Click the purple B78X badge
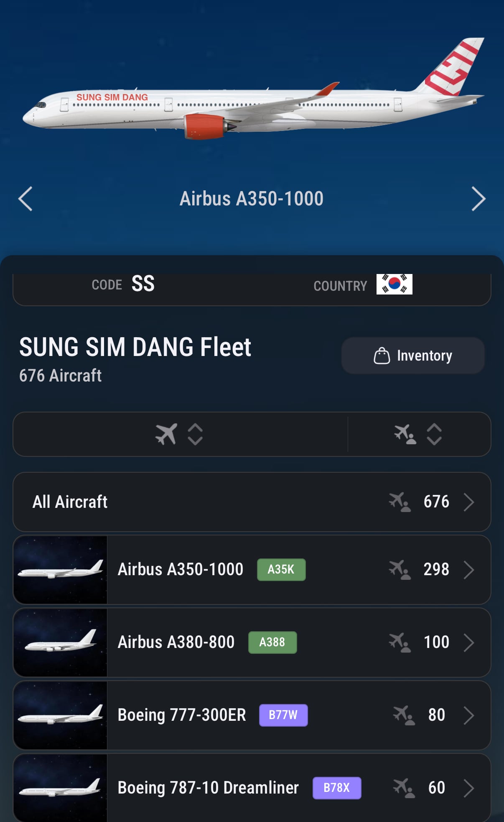 [337, 788]
